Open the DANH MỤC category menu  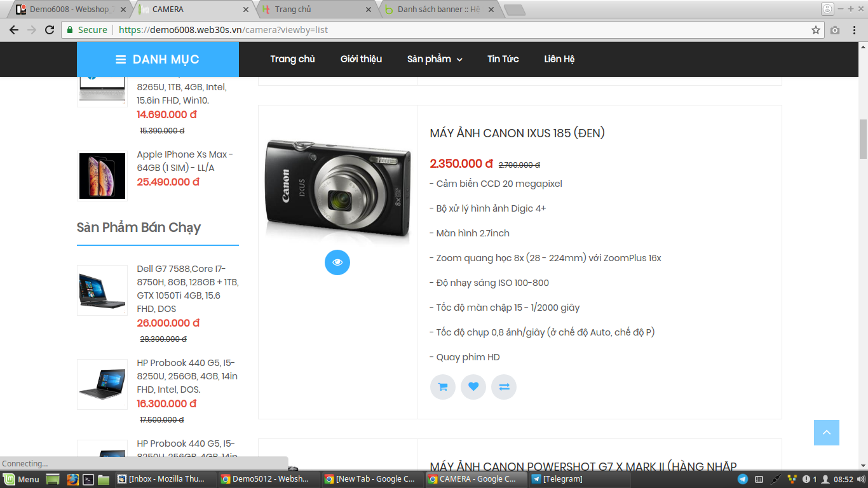158,59
